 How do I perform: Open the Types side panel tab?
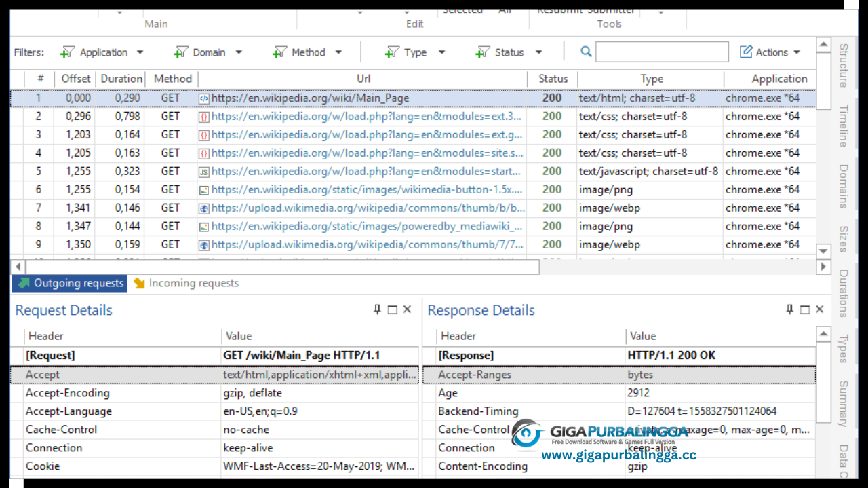(x=843, y=349)
